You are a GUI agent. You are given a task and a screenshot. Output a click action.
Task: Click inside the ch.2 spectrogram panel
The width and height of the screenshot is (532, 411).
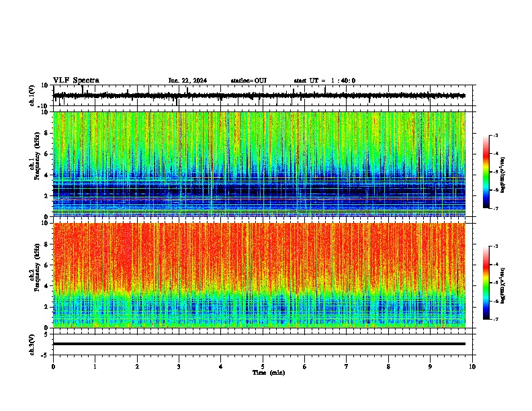pyautogui.click(x=259, y=275)
